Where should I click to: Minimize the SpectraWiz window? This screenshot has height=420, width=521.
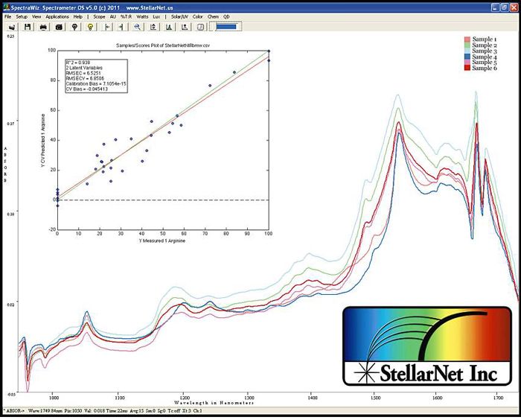click(496, 7)
